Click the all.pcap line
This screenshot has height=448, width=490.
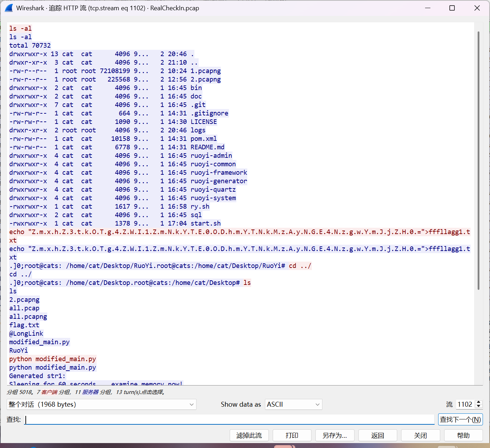tap(24, 308)
